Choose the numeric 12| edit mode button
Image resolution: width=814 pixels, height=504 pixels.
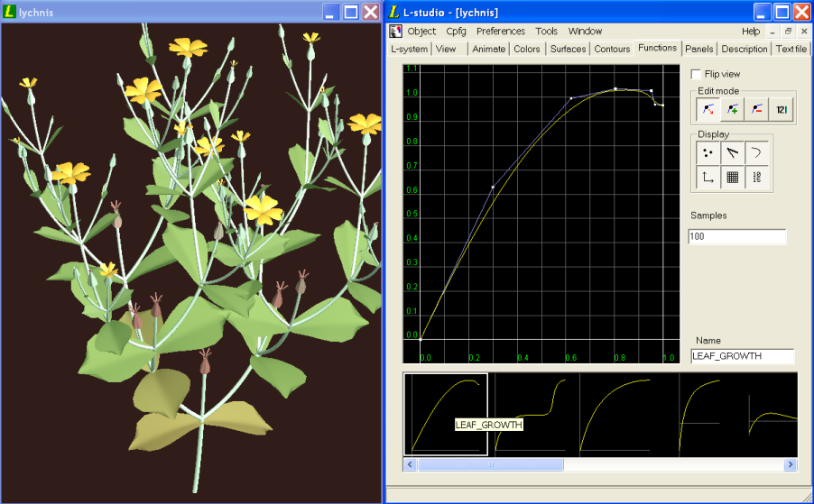781,109
